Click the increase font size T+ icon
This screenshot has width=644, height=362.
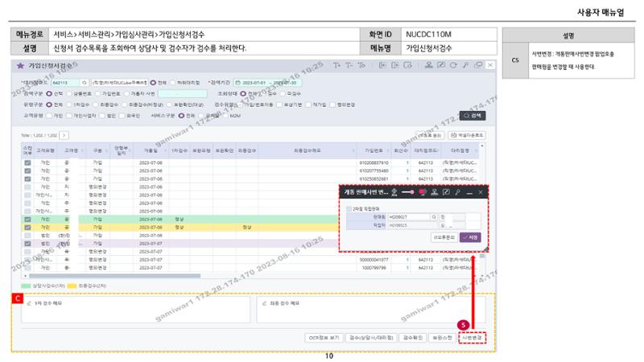tap(336, 65)
